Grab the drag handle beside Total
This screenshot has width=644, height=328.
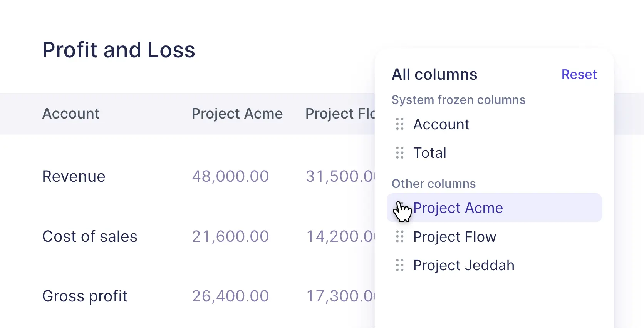[x=400, y=153]
